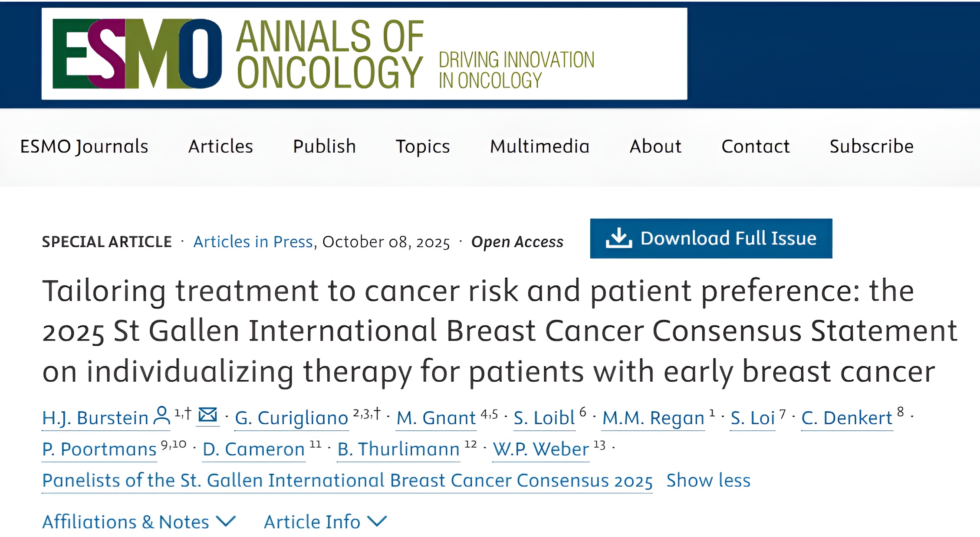Image resolution: width=980 pixels, height=537 pixels.
Task: Click the Contact navigation item
Action: point(756,147)
